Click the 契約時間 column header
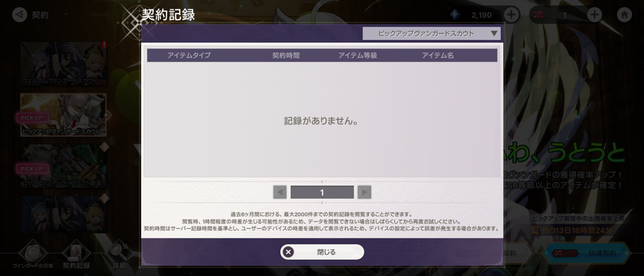This screenshot has height=276, width=644. (286, 55)
